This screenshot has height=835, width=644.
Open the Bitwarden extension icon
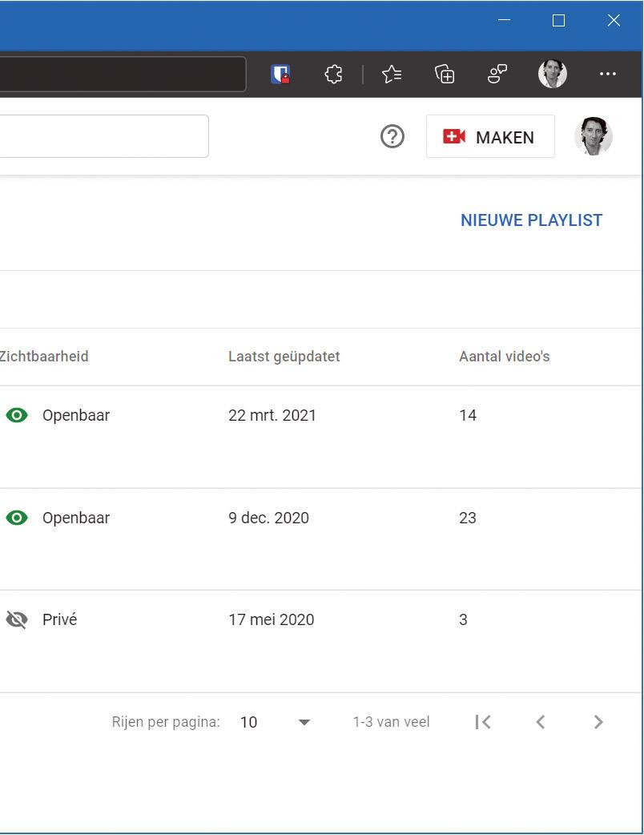tap(280, 74)
